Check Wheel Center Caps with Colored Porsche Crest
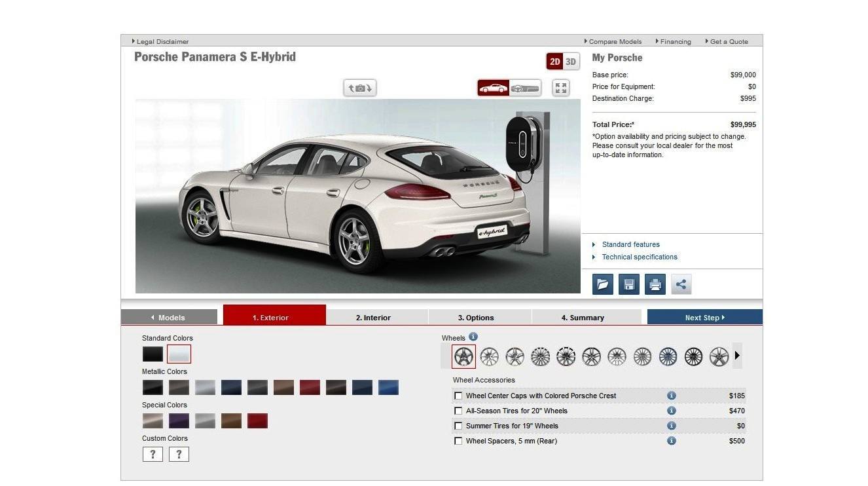The height and width of the screenshot is (486, 868). point(458,396)
